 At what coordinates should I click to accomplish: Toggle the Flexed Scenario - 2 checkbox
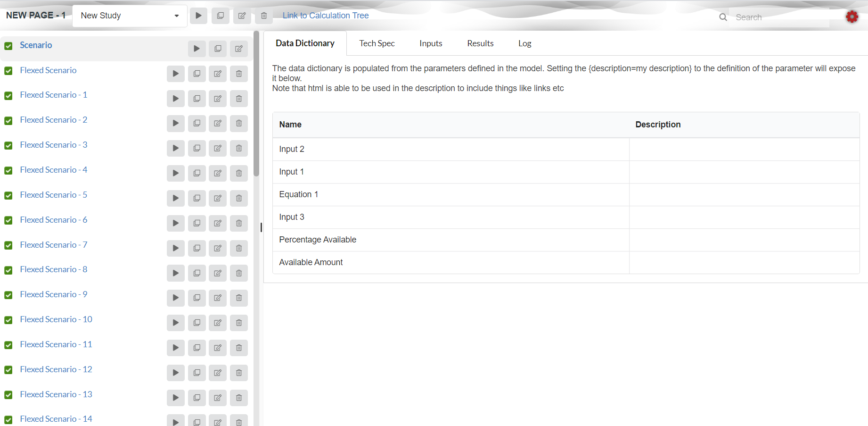click(8, 121)
